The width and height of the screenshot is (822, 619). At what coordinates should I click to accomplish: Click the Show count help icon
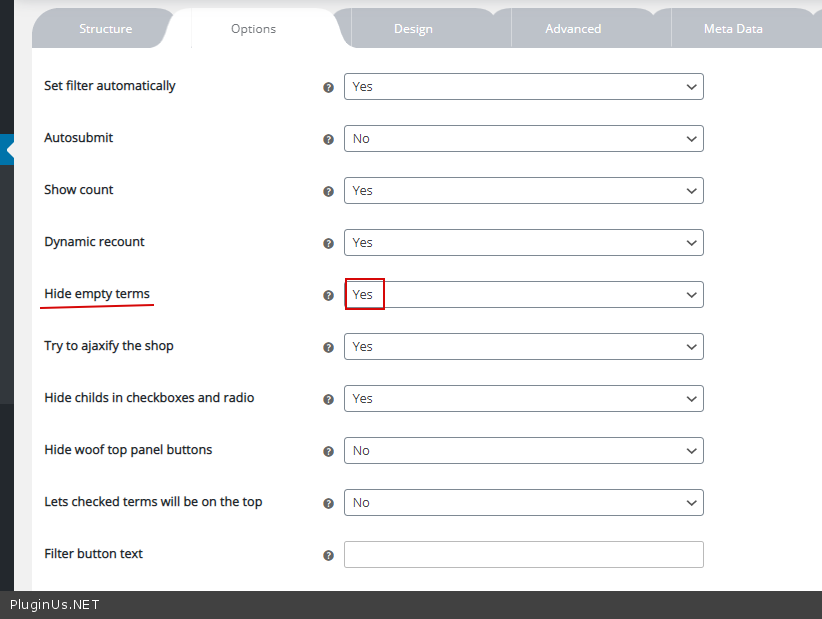click(328, 191)
